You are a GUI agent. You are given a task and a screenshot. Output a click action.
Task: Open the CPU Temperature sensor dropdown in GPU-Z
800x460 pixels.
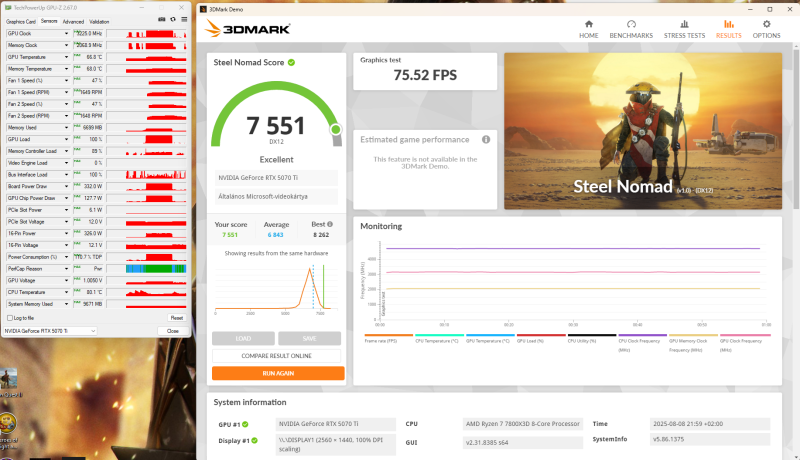66,292
